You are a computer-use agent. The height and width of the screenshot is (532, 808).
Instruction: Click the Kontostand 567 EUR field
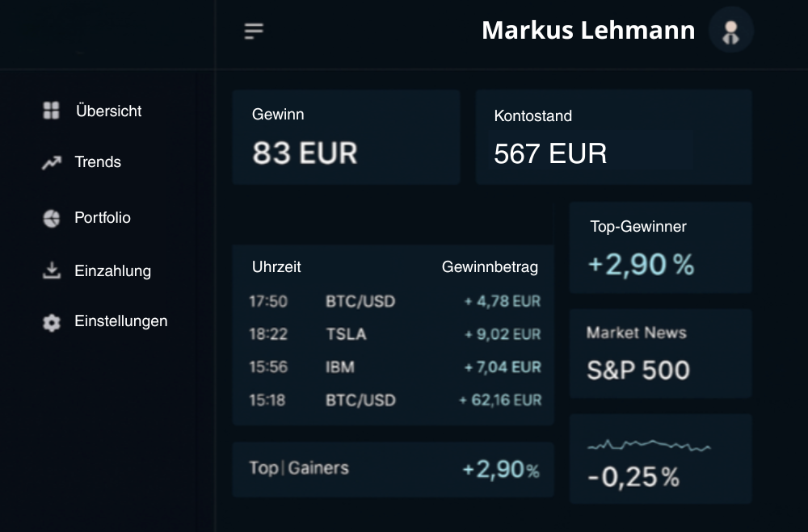pyautogui.click(x=613, y=137)
